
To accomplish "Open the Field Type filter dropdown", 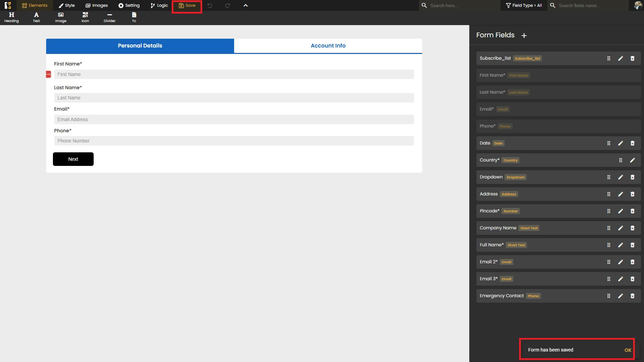I will (524, 5).
